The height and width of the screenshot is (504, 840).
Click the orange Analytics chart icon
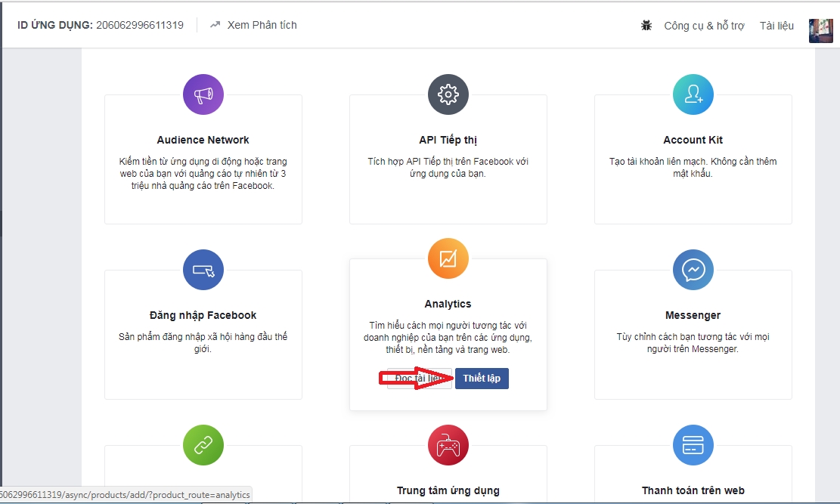(448, 258)
